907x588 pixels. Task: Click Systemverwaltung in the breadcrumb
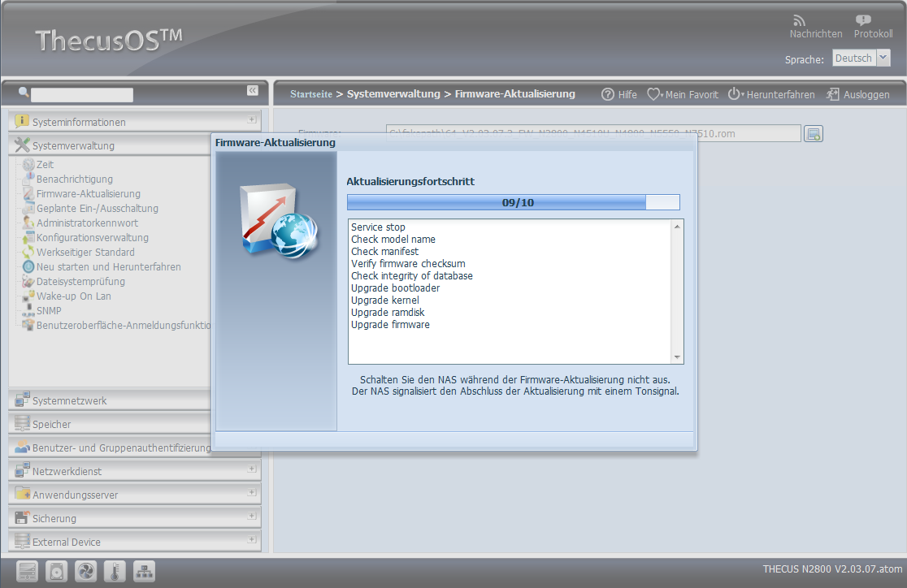pyautogui.click(x=393, y=94)
